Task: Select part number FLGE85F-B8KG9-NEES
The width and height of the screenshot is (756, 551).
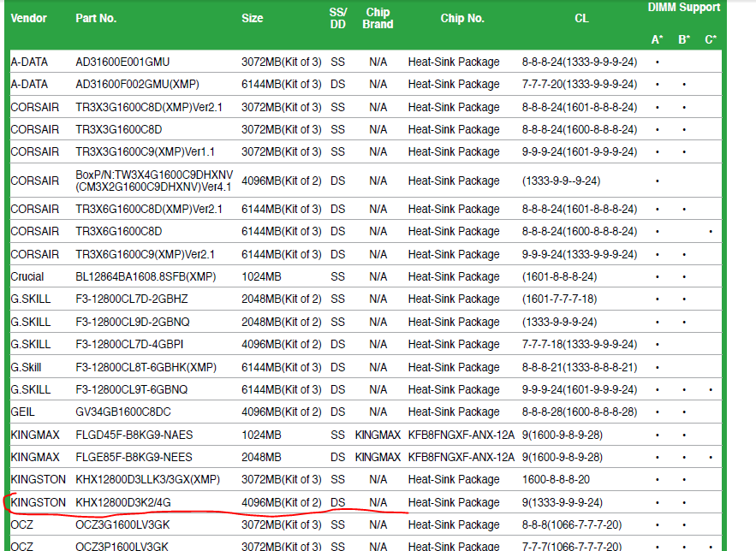Action: tap(134, 457)
